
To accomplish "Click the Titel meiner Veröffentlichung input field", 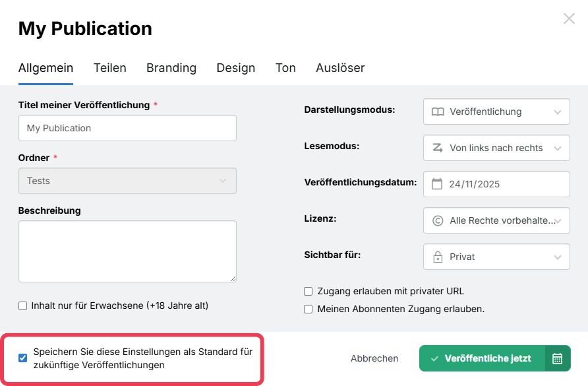I will tap(127, 128).
